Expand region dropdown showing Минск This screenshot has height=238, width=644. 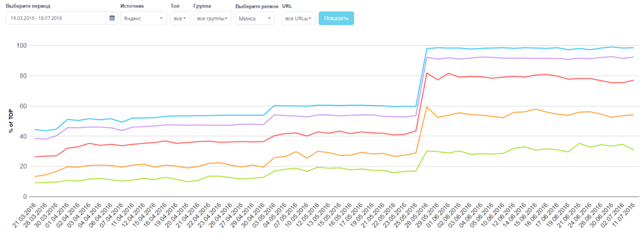(x=255, y=18)
